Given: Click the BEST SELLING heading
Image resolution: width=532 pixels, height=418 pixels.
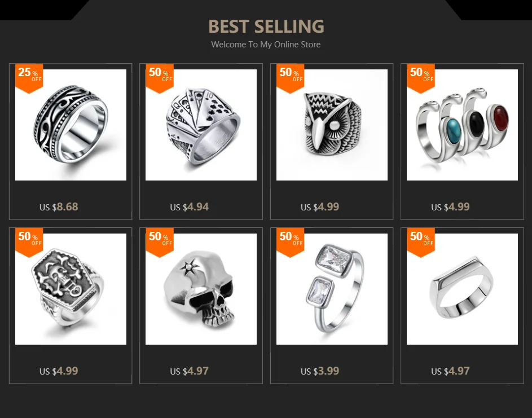Looking at the screenshot, I should 266,26.
